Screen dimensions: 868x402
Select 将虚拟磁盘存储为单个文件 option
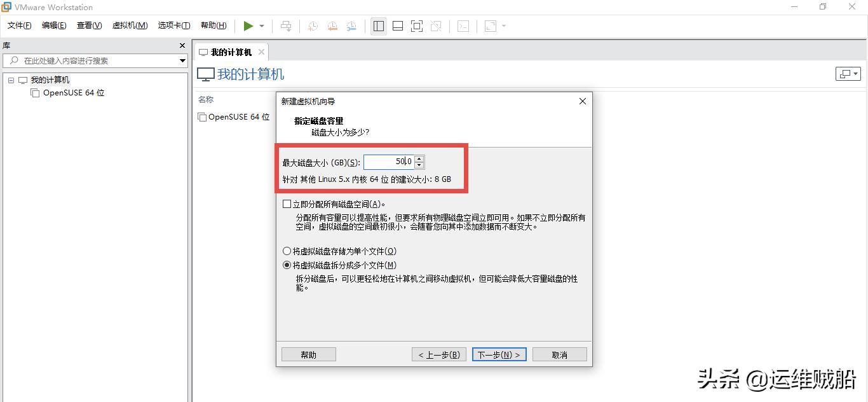pyautogui.click(x=287, y=251)
